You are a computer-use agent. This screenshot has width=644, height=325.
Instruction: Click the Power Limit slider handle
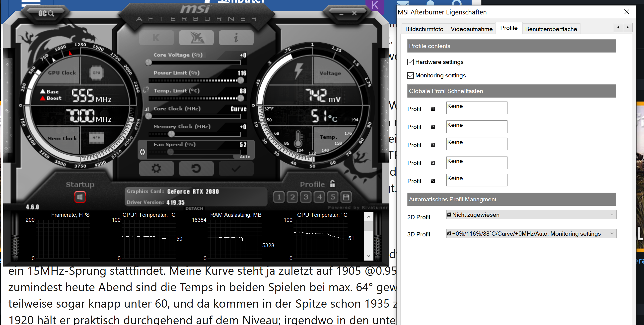tap(240, 80)
